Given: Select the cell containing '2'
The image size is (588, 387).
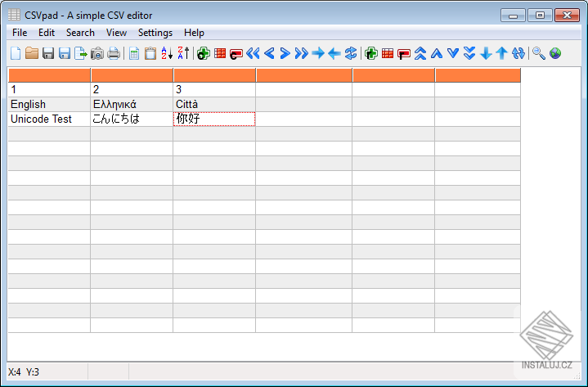Looking at the screenshot, I should click(x=132, y=90).
